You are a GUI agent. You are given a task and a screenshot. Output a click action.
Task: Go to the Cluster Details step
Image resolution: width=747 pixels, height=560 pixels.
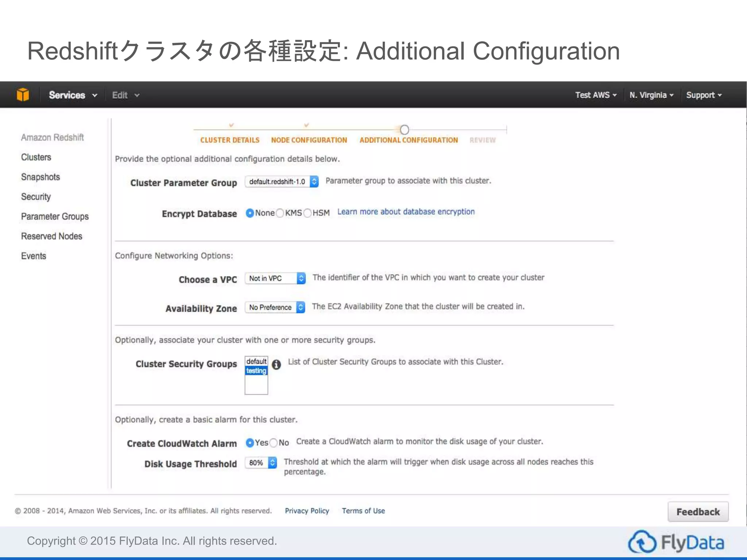[230, 140]
